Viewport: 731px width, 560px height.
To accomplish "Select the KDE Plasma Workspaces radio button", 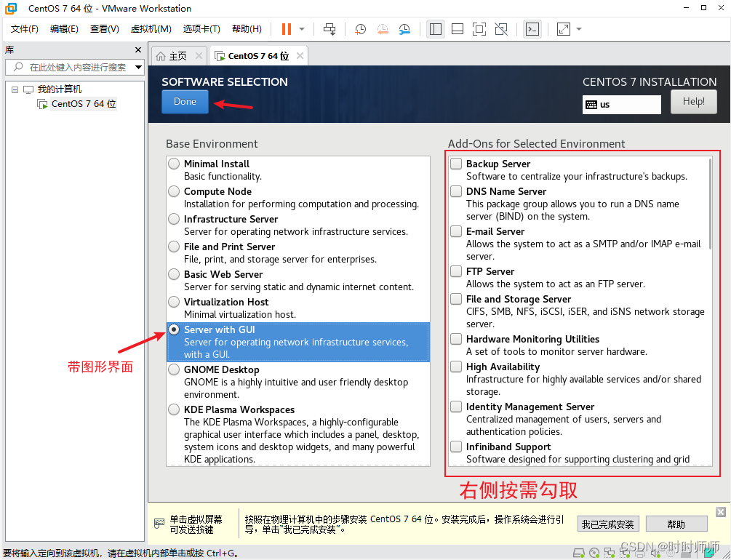I will click(174, 409).
